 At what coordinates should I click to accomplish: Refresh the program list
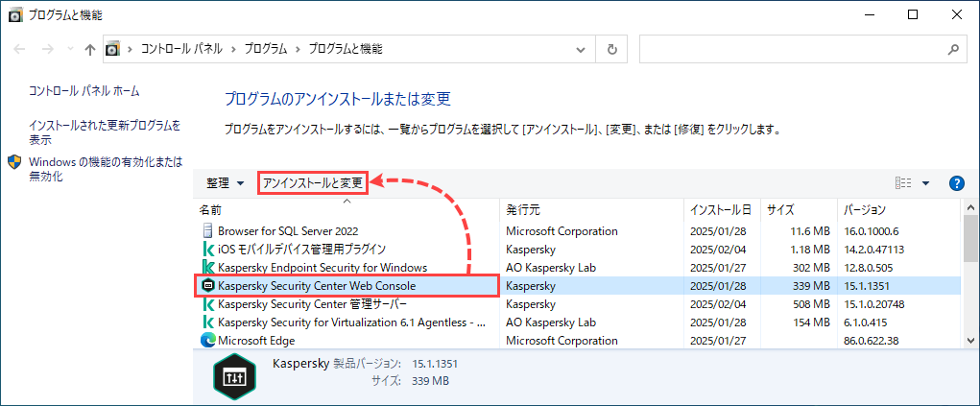coord(612,49)
